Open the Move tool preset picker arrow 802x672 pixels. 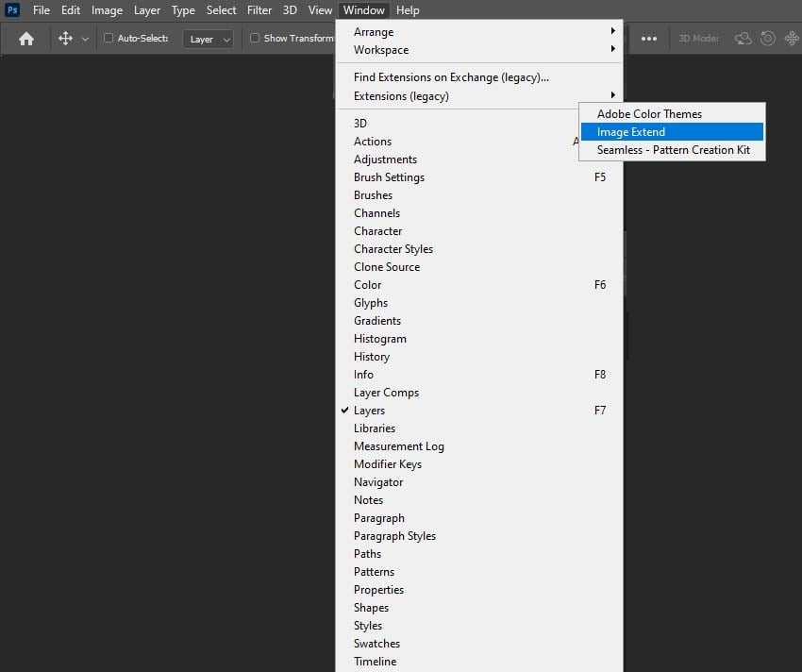(85, 39)
